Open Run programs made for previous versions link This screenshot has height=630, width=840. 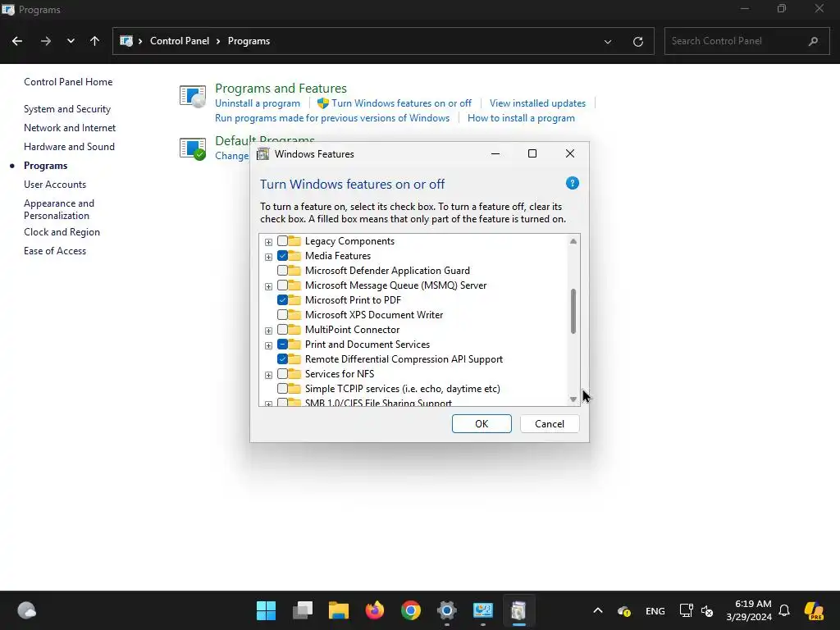tap(332, 118)
